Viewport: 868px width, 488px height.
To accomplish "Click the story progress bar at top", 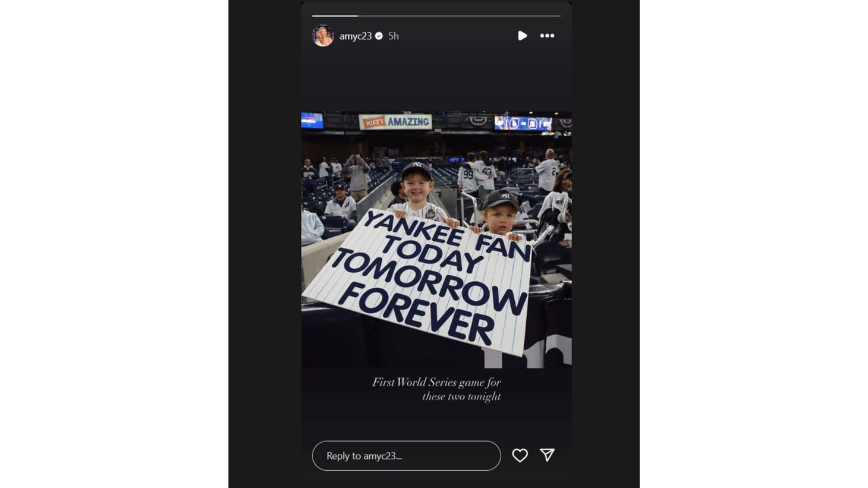I will point(436,16).
